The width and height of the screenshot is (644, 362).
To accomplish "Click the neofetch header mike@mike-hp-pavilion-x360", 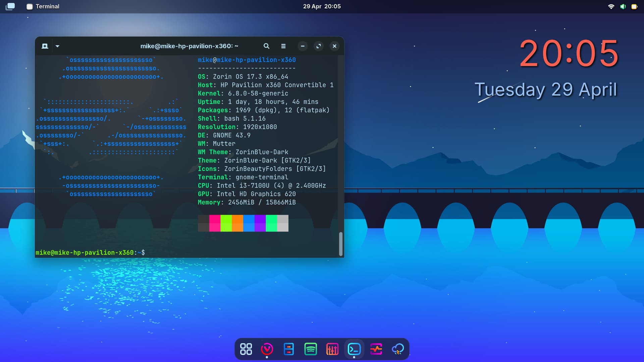I will pos(247,60).
